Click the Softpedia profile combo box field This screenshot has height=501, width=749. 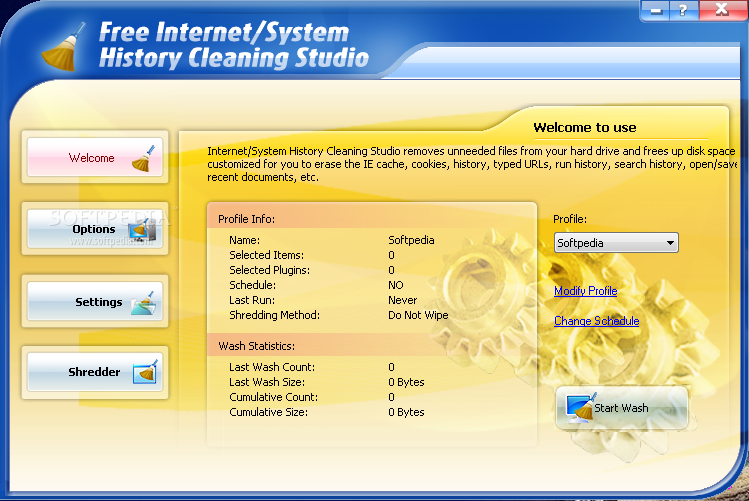coord(616,243)
